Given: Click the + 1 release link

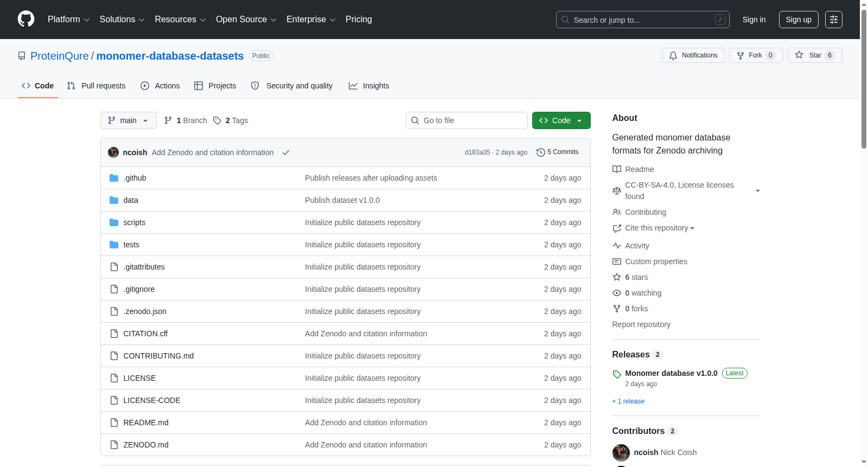Looking at the screenshot, I should click(628, 401).
